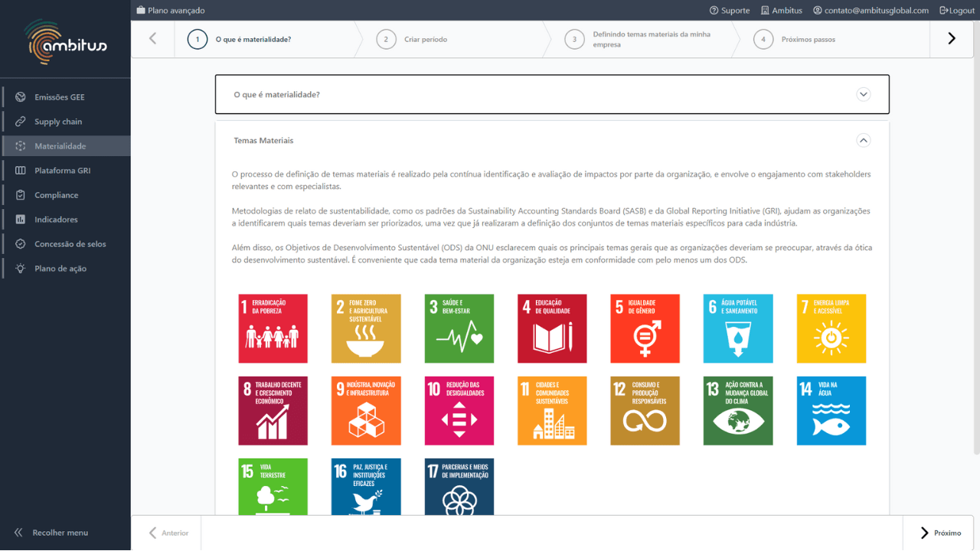Screen dimensions: 980x551
Task: Click the Plataforma GRI book icon
Action: (x=21, y=171)
